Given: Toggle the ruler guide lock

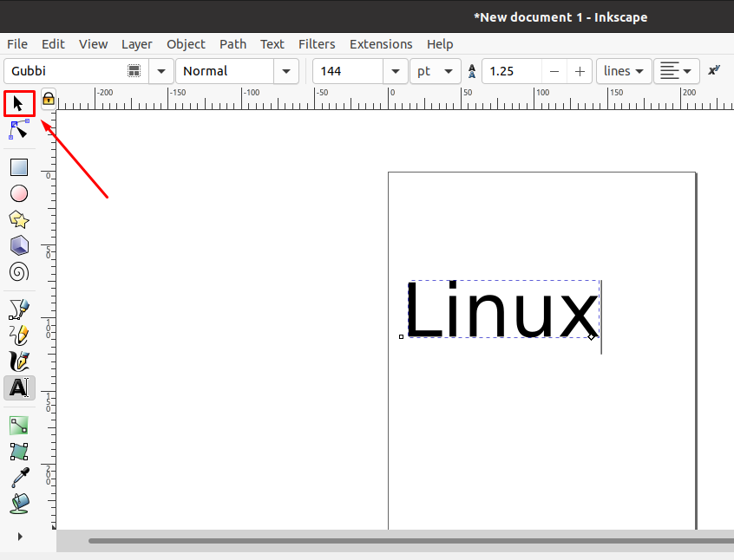Looking at the screenshot, I should pos(48,100).
